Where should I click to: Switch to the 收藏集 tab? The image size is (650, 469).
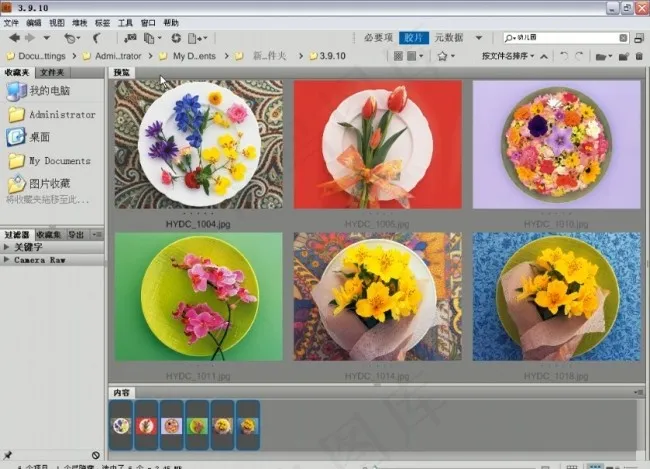(x=48, y=235)
